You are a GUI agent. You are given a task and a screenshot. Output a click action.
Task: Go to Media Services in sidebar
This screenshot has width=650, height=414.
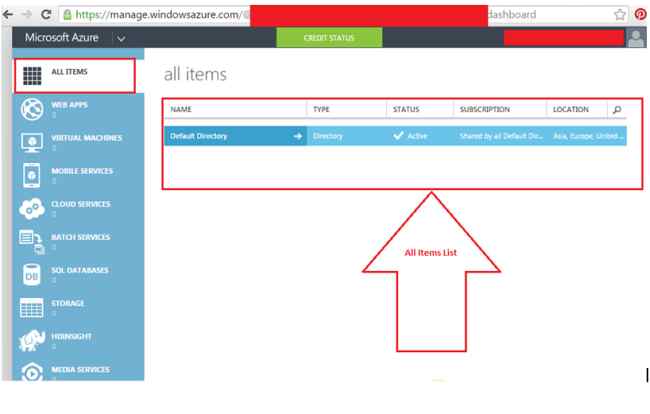(x=81, y=370)
